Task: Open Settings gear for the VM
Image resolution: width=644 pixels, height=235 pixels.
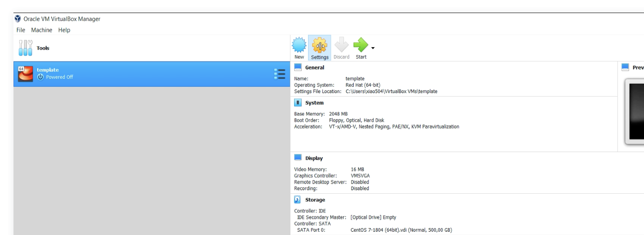Action: (319, 45)
